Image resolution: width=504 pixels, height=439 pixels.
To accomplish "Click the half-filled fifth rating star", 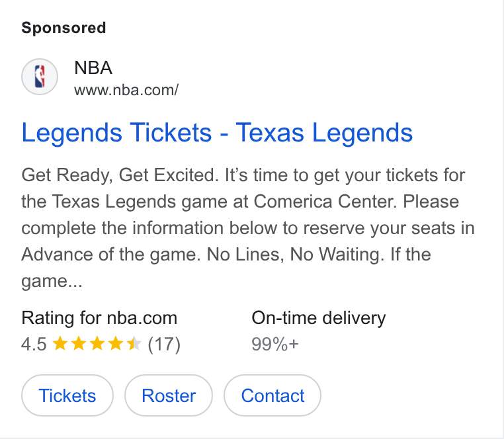I will pyautogui.click(x=134, y=343).
